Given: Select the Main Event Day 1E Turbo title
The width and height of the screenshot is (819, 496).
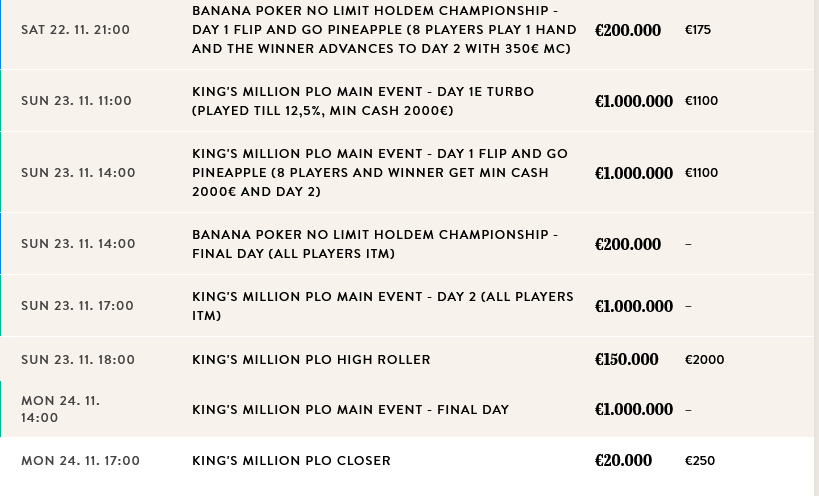Looking at the screenshot, I should (363, 101).
